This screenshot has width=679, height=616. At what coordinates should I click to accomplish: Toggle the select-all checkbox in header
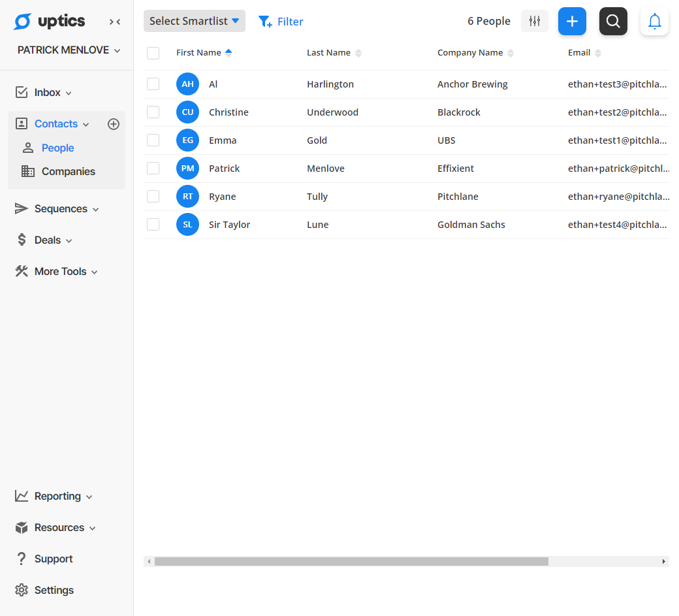153,53
